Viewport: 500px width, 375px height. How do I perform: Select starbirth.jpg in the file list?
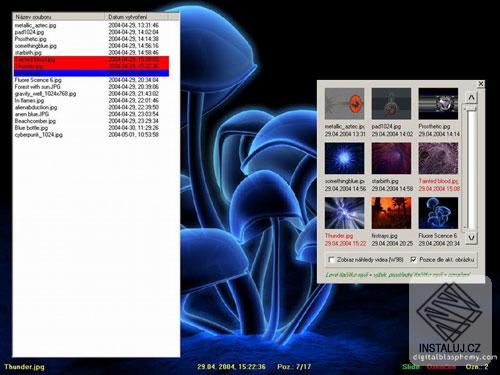(x=91, y=53)
